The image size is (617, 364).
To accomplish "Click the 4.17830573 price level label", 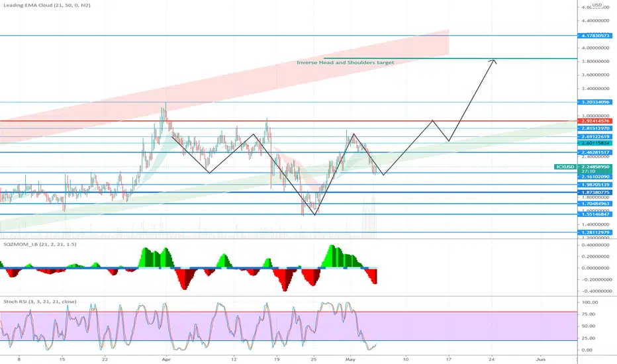I will (x=595, y=36).
